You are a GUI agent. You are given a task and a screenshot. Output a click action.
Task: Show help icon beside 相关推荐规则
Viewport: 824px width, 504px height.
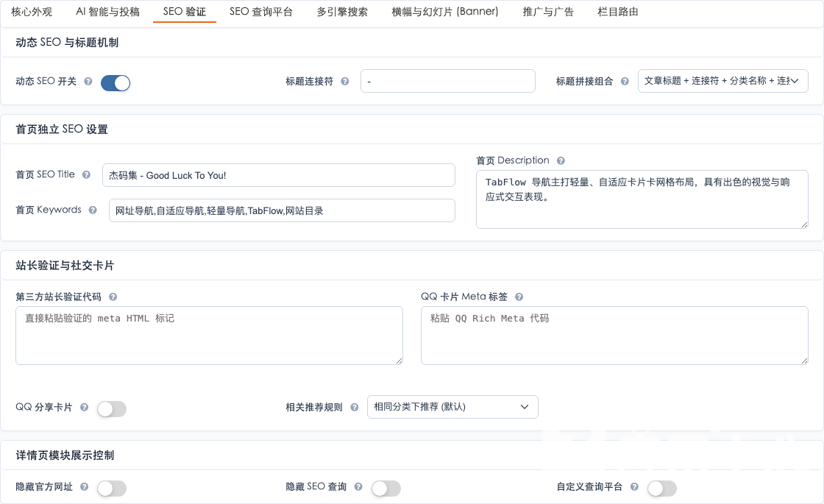point(354,408)
